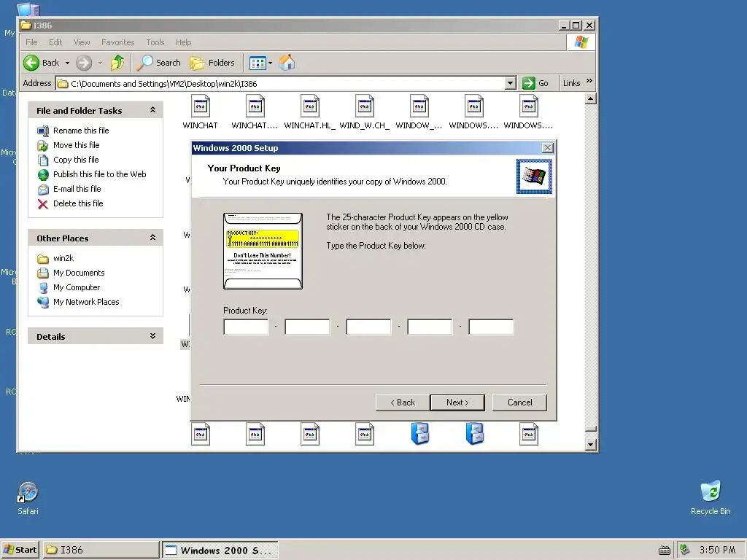This screenshot has height=560, width=747.
Task: Open the win2k folder in Other Places
Action: (63, 258)
